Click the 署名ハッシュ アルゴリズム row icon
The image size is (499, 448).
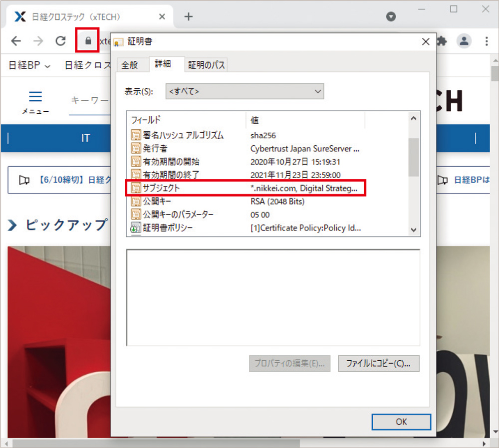[136, 135]
